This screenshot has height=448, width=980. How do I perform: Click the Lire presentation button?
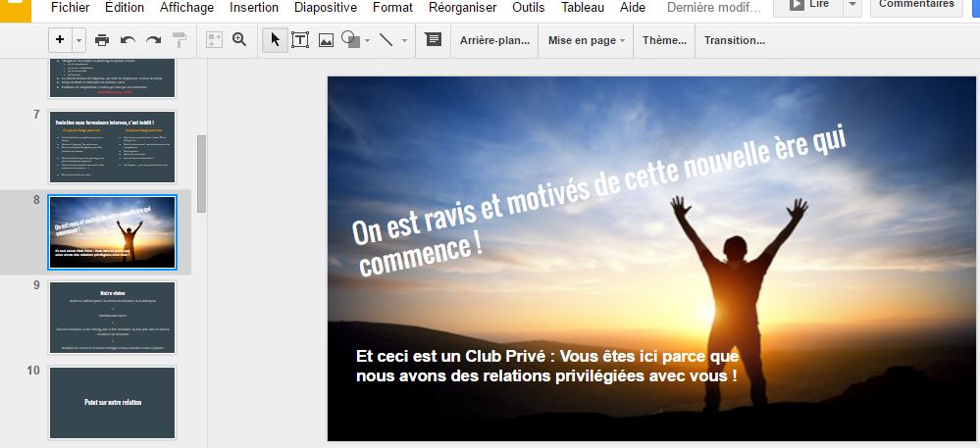pos(808,5)
